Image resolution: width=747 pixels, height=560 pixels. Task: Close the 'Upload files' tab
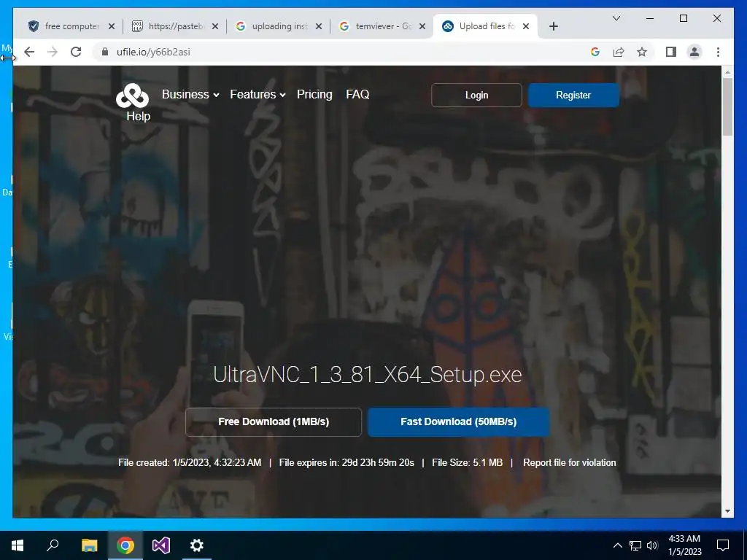526,26
